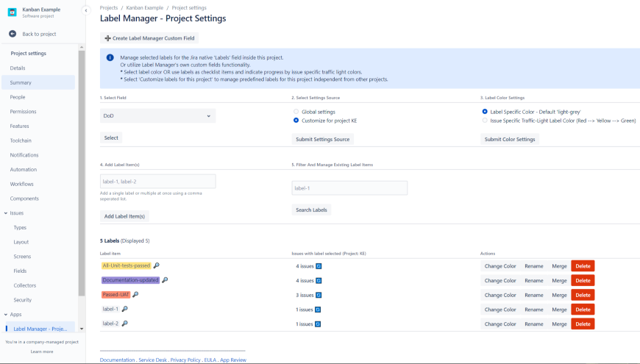
Task: Click the Back to project arrow icon
Action: [x=13, y=35]
